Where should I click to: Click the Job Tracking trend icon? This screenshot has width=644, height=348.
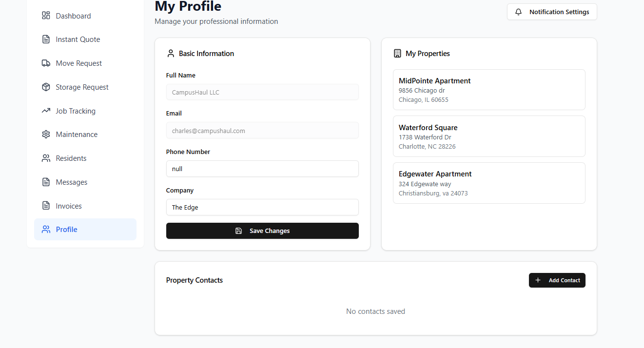pyautogui.click(x=46, y=111)
